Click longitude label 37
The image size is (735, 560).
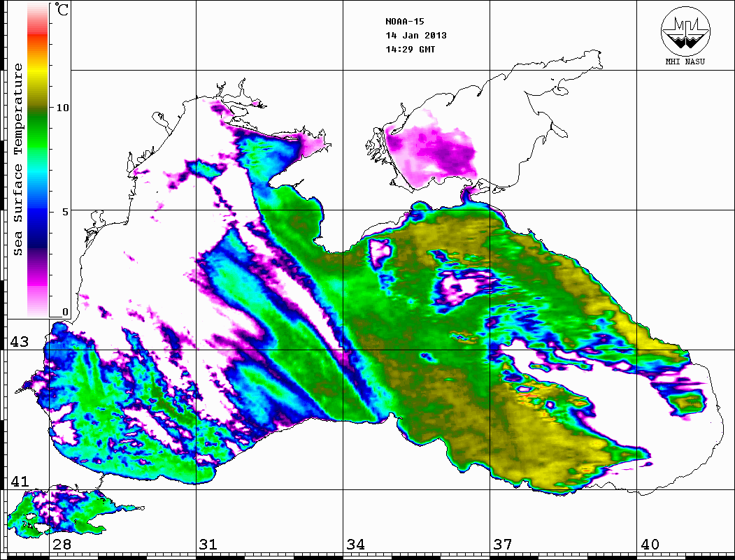503,545
